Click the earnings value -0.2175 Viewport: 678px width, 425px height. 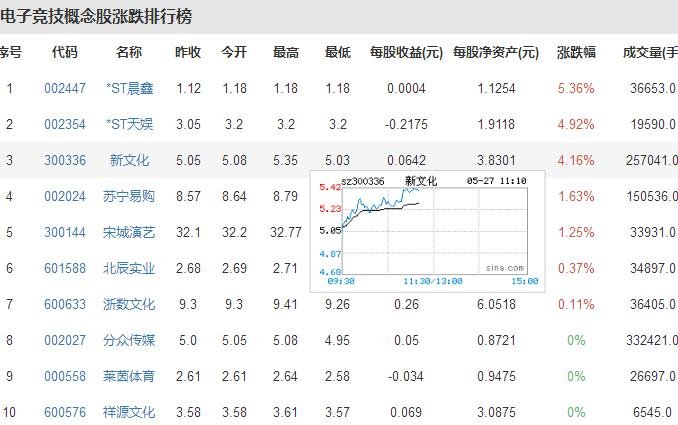406,125
